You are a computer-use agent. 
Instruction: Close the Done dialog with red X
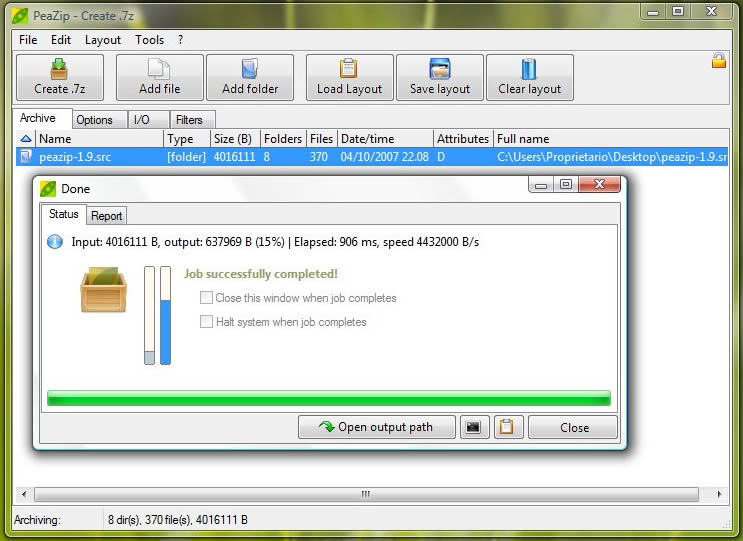point(599,185)
